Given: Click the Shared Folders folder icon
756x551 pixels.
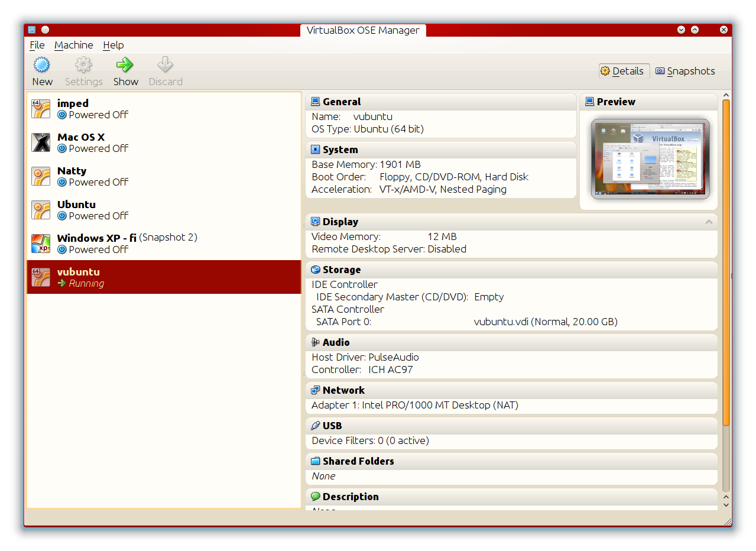Looking at the screenshot, I should (x=316, y=461).
